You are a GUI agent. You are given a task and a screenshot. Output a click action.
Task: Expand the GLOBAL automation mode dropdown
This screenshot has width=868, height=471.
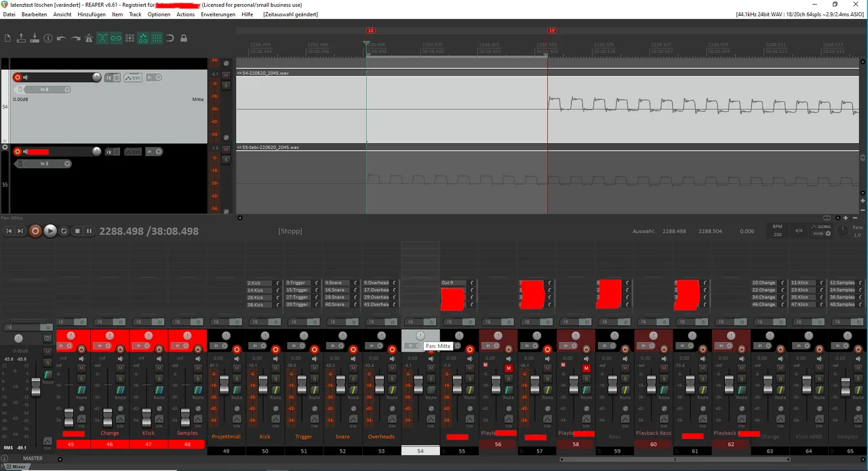coord(822,233)
